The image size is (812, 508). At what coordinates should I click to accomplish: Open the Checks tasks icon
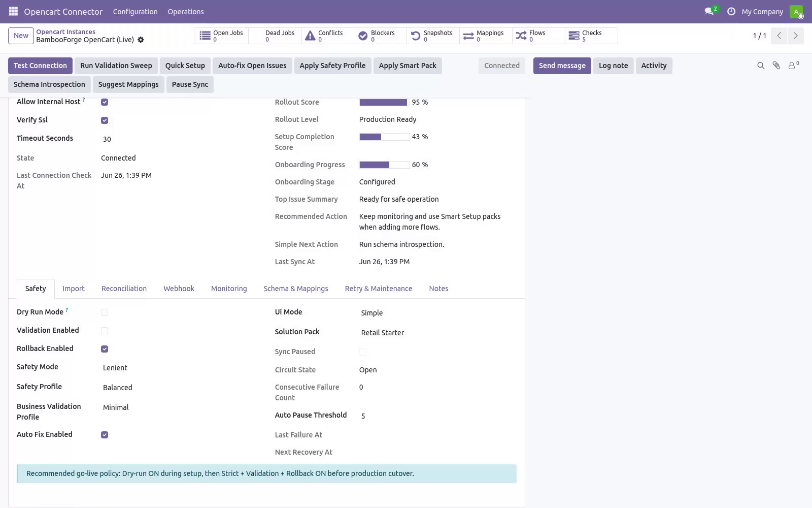574,36
